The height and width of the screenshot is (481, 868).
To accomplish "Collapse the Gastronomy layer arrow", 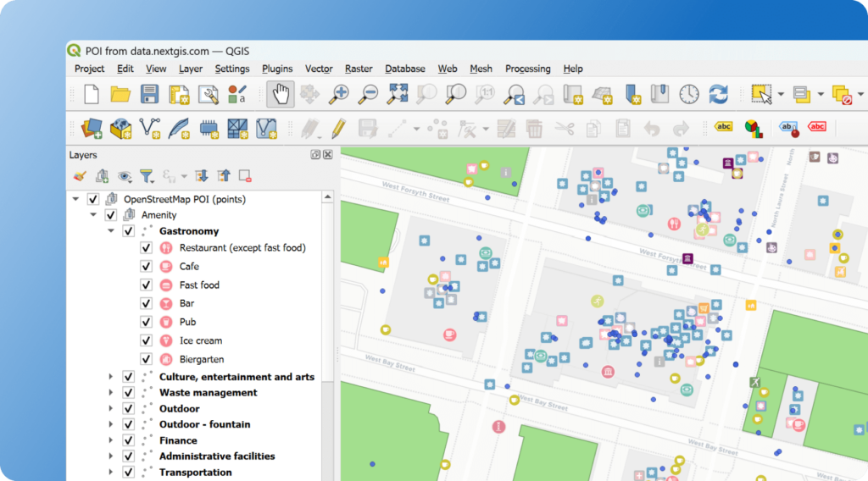I will (x=111, y=231).
